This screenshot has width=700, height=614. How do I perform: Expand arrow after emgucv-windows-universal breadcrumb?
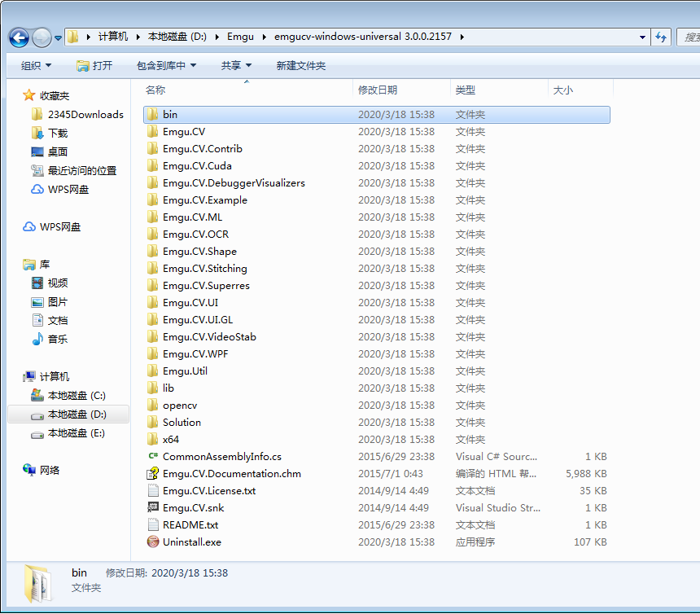(462, 37)
